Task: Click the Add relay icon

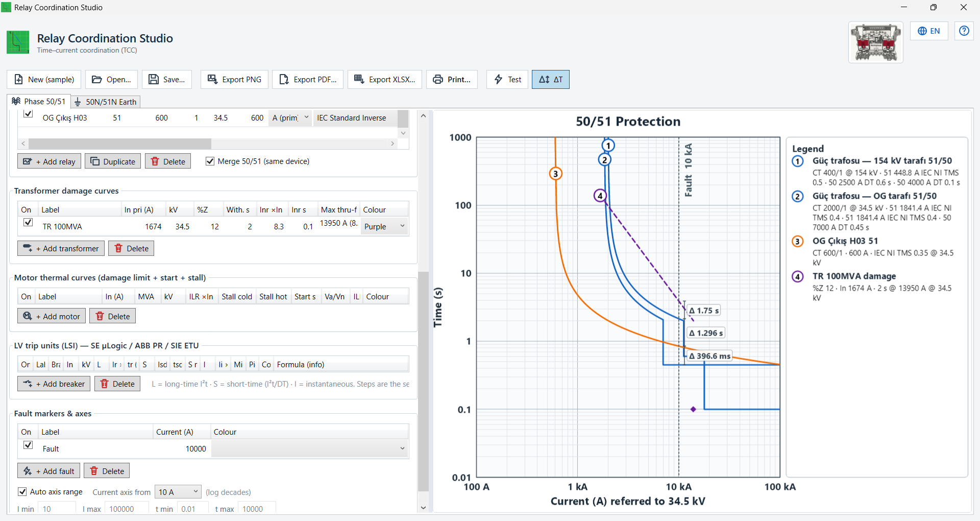Action: point(28,161)
